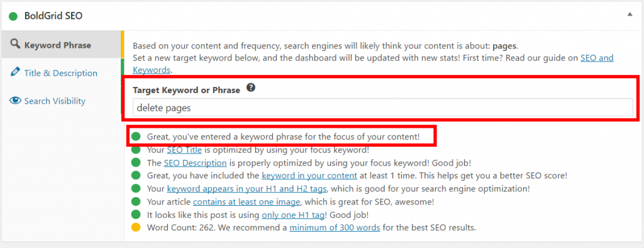This screenshot has width=644, height=248.
Task: Click the eye icon for Search Visibility
Action: 15,101
